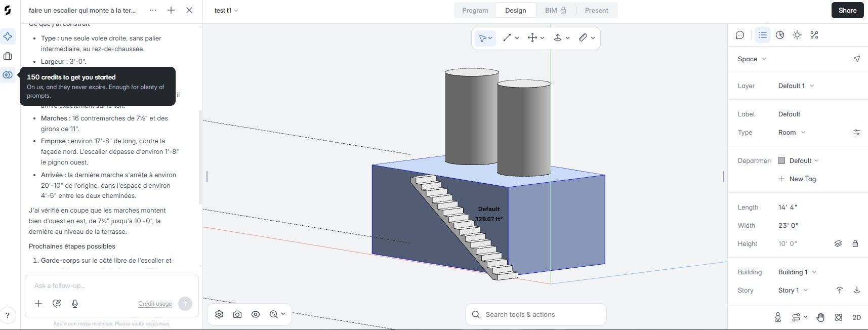868x330 pixels.
Task: Show the properties list panel
Action: coord(763,35)
